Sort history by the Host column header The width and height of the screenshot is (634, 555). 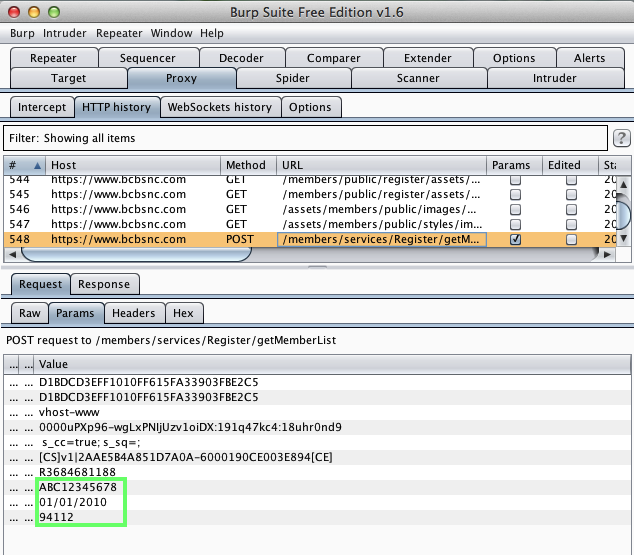click(132, 165)
